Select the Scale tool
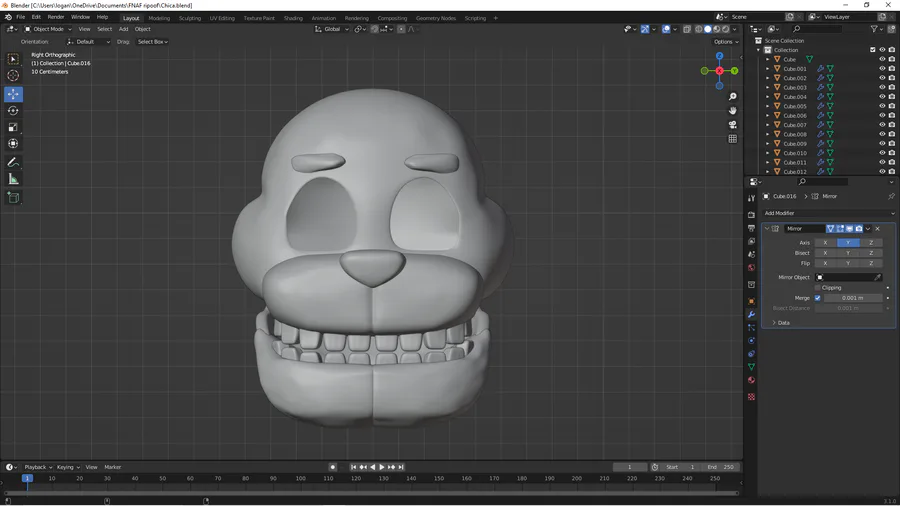This screenshot has height=506, width=900. pyautogui.click(x=13, y=127)
